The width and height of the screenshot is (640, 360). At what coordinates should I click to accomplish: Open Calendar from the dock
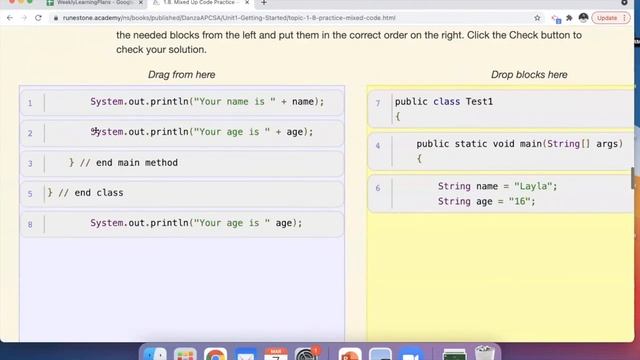point(276,354)
